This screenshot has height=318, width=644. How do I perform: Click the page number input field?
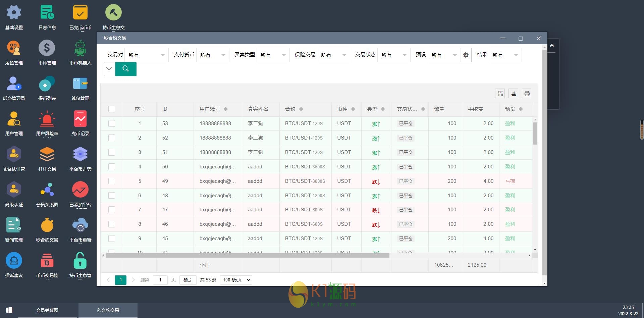(160, 280)
